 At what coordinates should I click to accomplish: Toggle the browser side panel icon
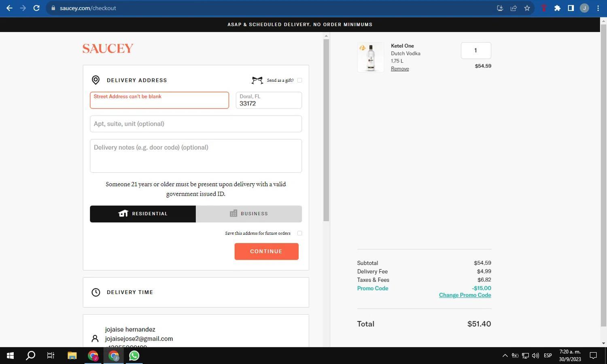[571, 8]
